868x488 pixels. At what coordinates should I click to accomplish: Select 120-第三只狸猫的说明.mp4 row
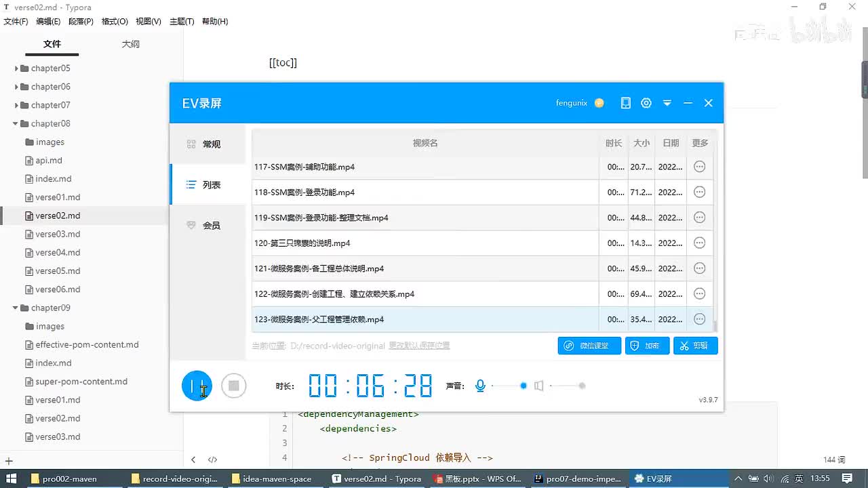[x=482, y=243]
